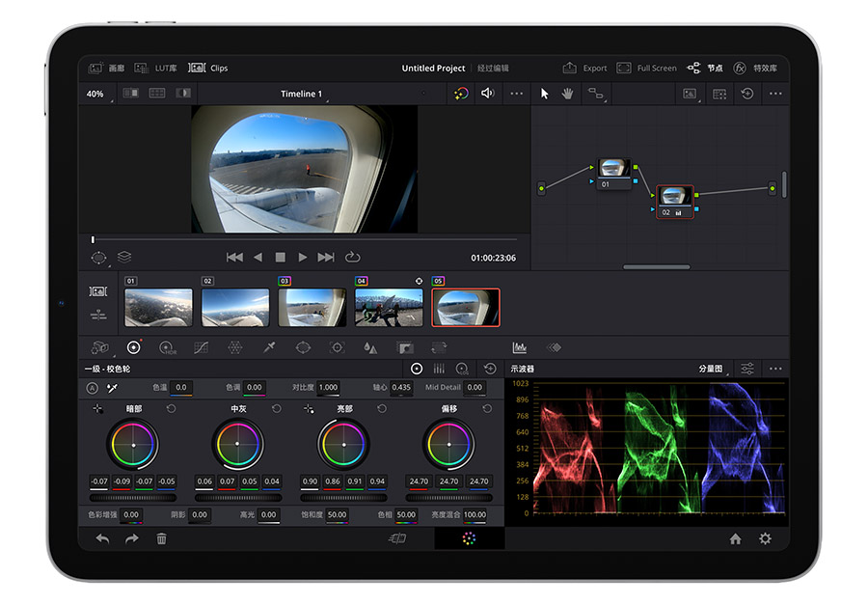Screen dimensions: 868x605
Task: Open scope display settings sliders
Action: tap(747, 369)
